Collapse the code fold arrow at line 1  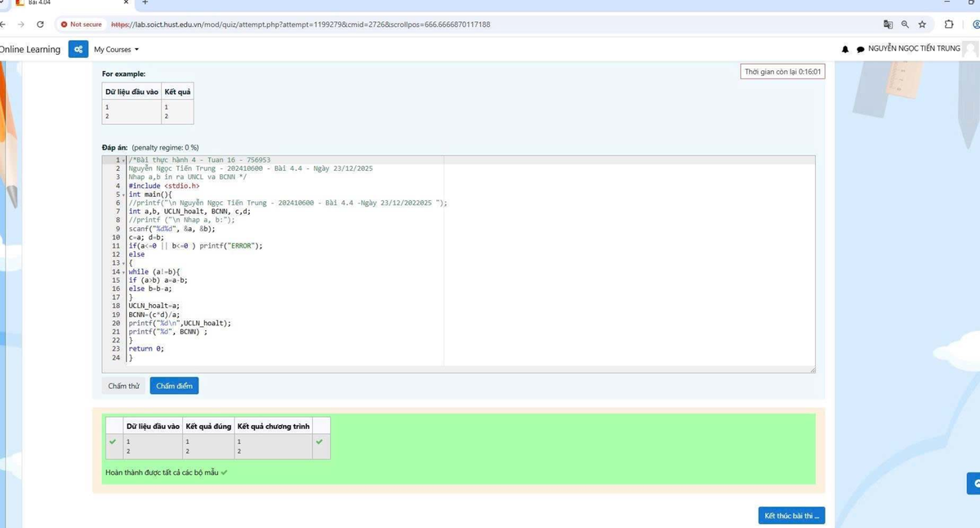(x=123, y=160)
